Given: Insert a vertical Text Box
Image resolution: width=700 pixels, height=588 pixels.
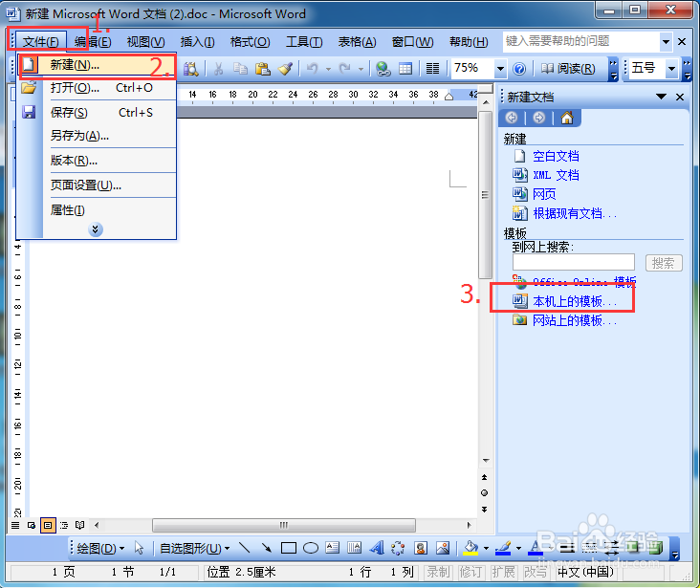Looking at the screenshot, I should (355, 548).
